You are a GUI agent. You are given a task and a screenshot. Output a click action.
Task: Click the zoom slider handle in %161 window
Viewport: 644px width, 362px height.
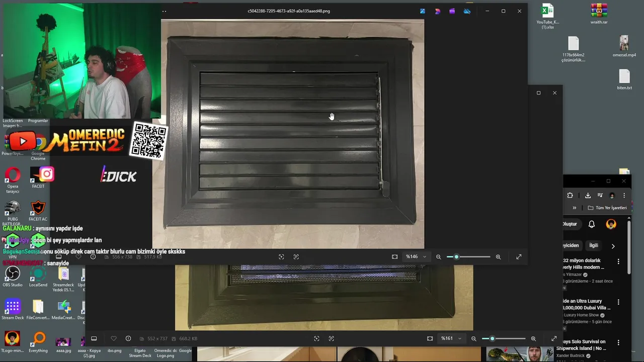(492, 338)
